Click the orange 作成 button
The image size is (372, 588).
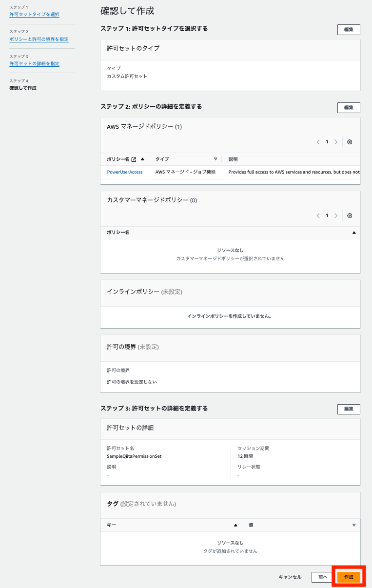point(349,577)
